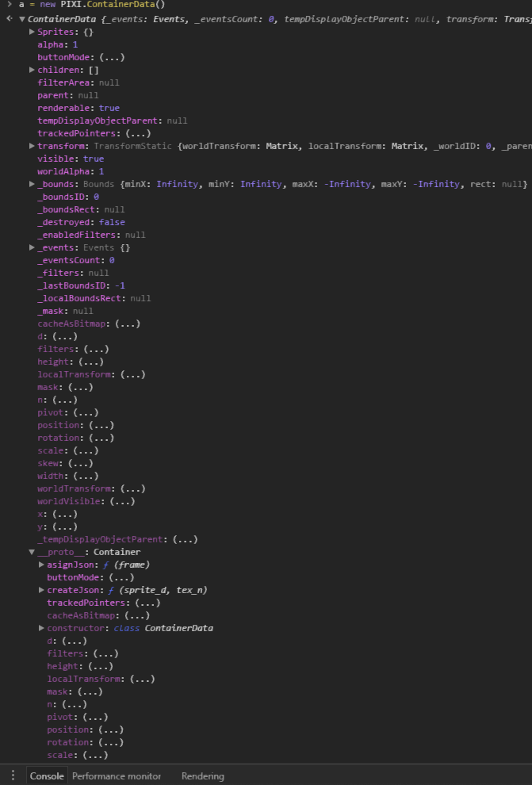Select the tempDisplayObjectParent: null row
Screen dimensions: 532x785
112,121
